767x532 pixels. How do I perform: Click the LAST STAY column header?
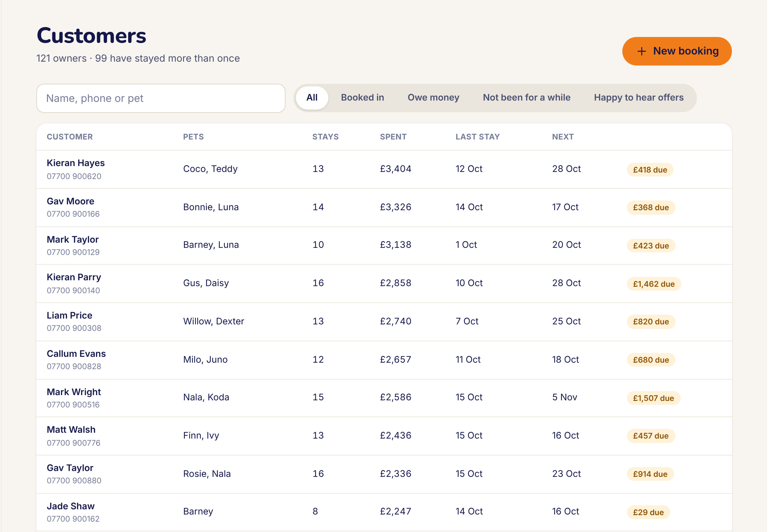(x=478, y=137)
